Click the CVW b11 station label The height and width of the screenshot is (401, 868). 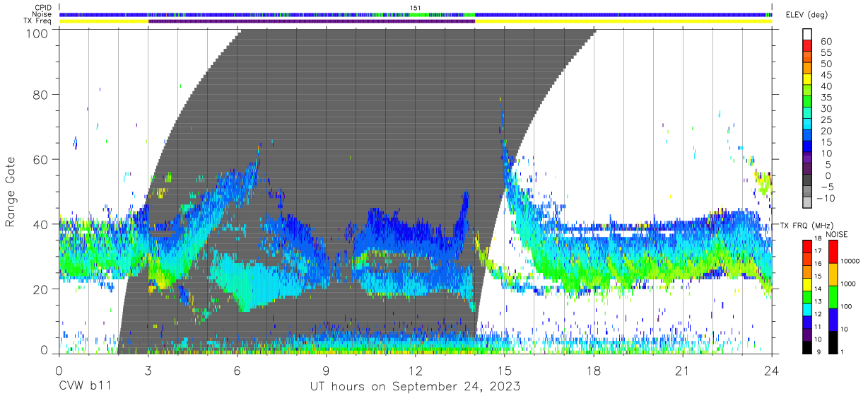84,386
